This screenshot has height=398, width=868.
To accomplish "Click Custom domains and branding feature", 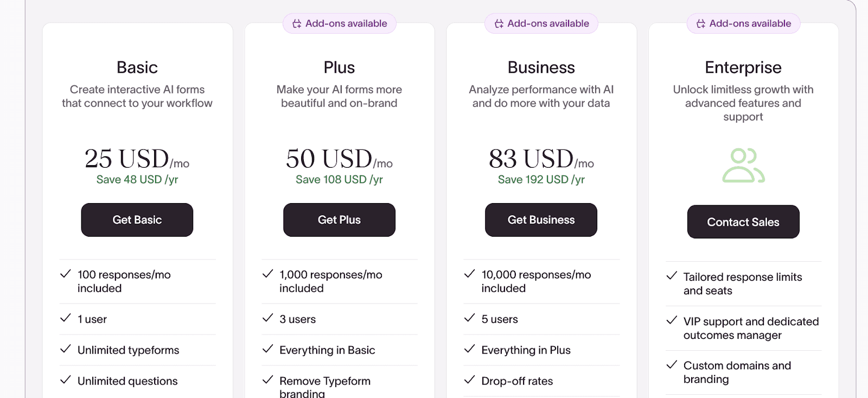I will point(737,372).
